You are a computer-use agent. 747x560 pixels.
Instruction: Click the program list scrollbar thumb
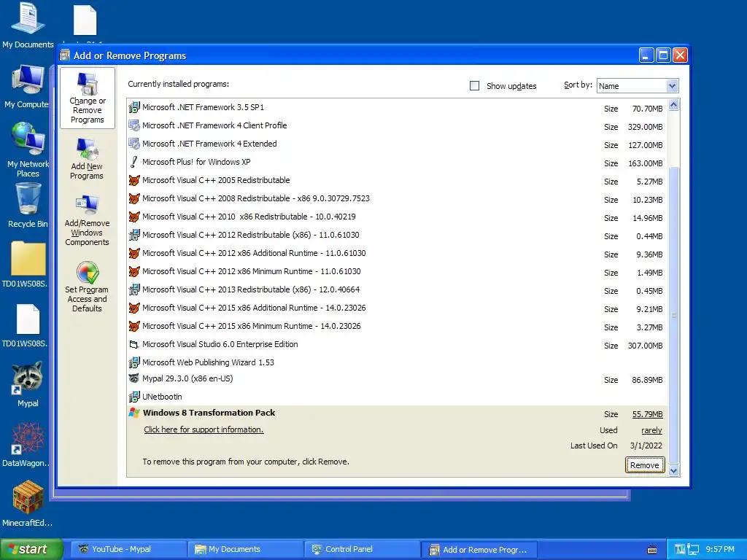(673, 314)
